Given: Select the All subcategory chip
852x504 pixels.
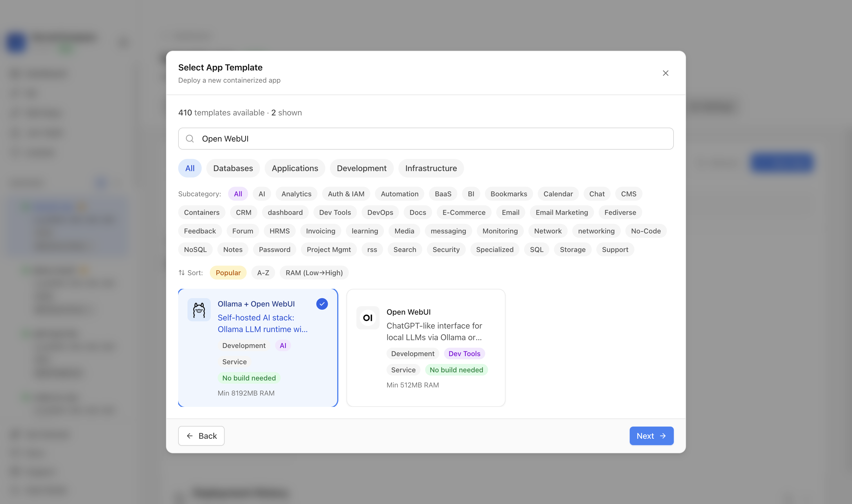Looking at the screenshot, I should pyautogui.click(x=238, y=194).
